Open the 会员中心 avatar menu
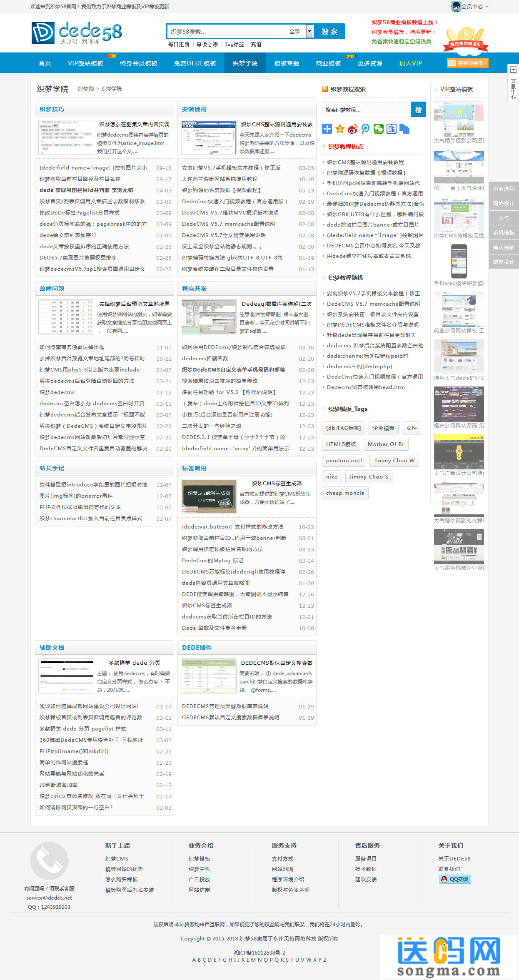Screen dimensions: 519x980 click(470, 6)
